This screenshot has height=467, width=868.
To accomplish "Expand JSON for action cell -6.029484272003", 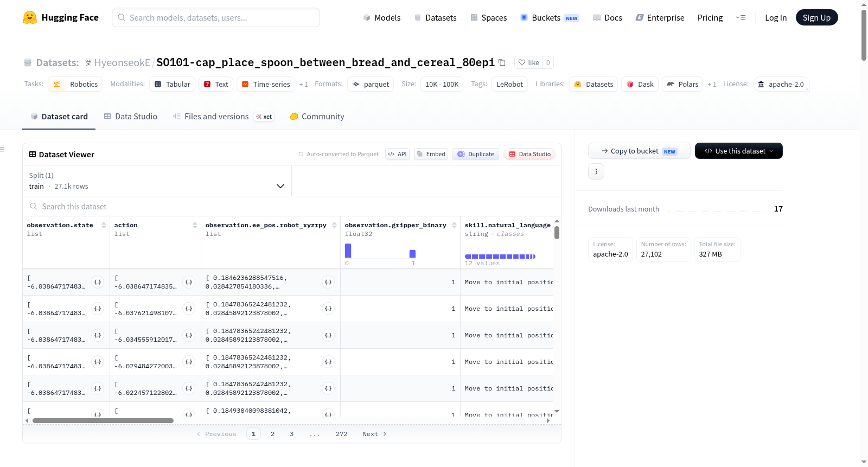I will coord(189,362).
